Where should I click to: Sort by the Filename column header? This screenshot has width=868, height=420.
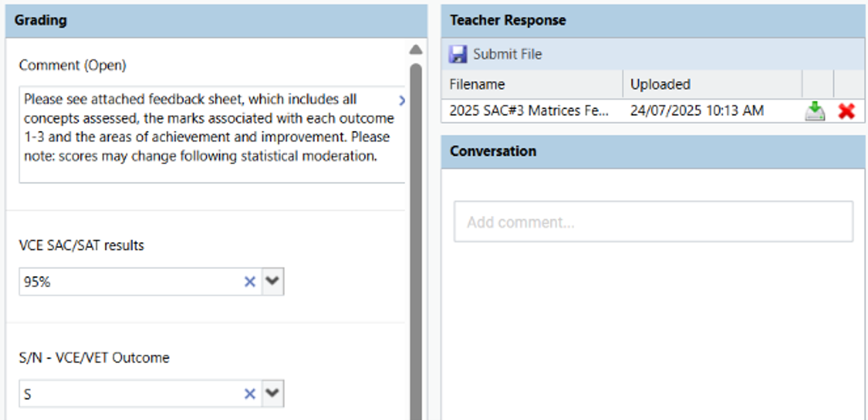tap(532, 84)
